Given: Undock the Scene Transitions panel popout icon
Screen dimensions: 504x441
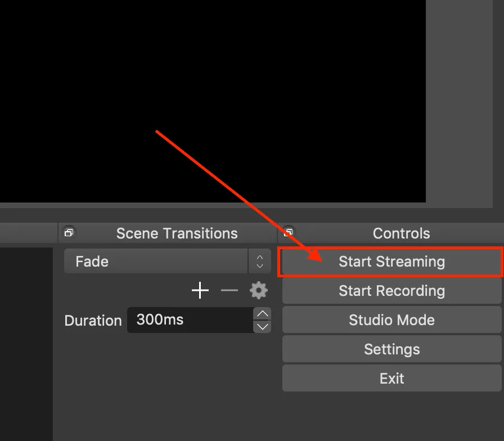Looking at the screenshot, I should click(69, 232).
